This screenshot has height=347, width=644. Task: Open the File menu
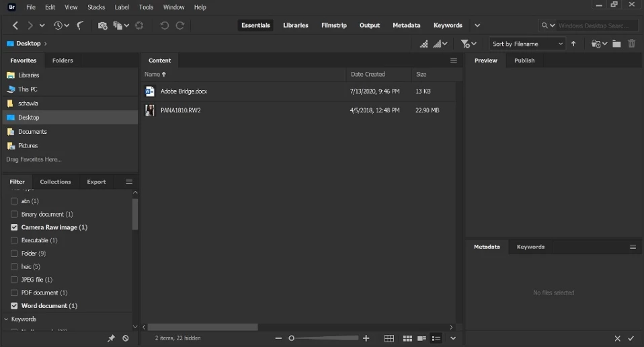tap(31, 7)
